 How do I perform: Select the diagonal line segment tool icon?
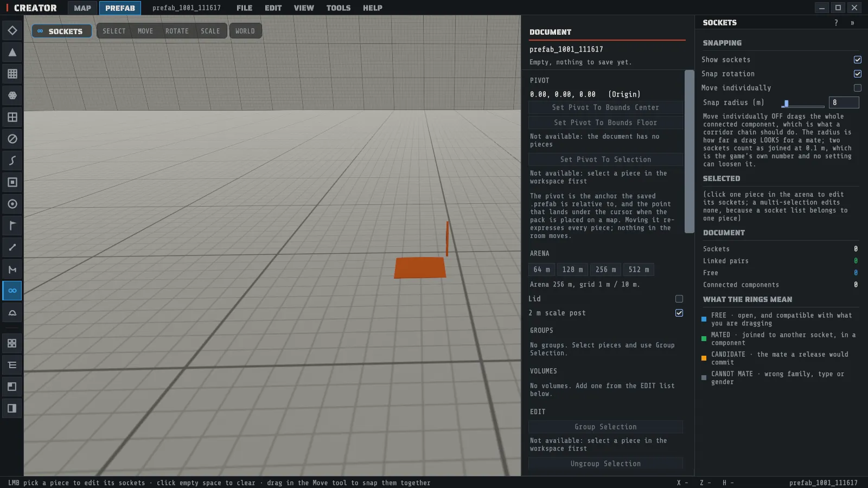click(x=12, y=247)
